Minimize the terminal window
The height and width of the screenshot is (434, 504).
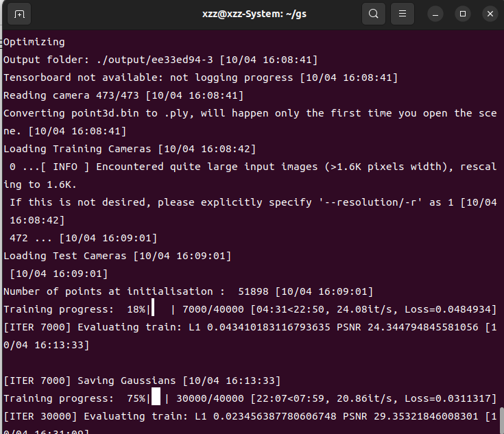pyautogui.click(x=435, y=14)
